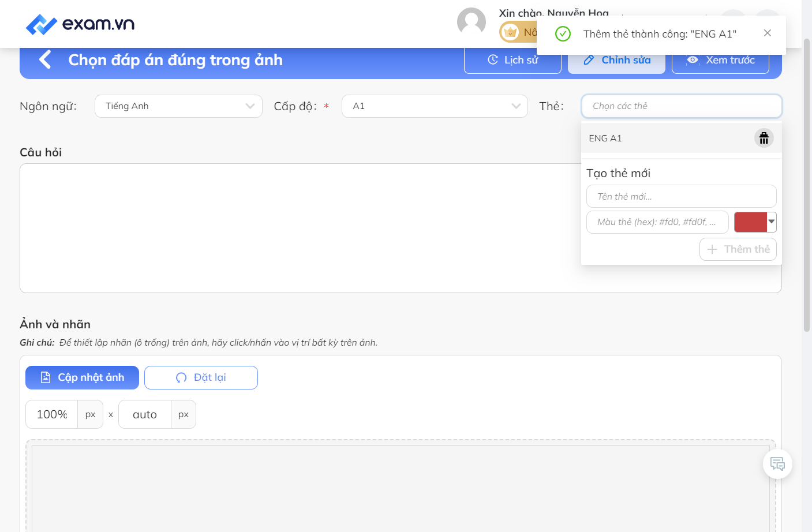This screenshot has width=812, height=532.
Task: Click the exam.vn logo
Action: tap(80, 24)
